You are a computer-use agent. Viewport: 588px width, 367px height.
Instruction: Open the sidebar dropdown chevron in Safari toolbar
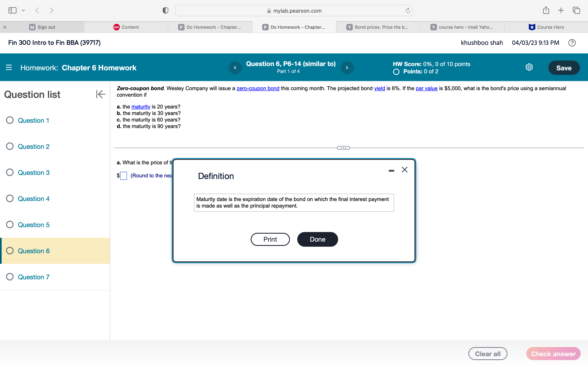23,10
